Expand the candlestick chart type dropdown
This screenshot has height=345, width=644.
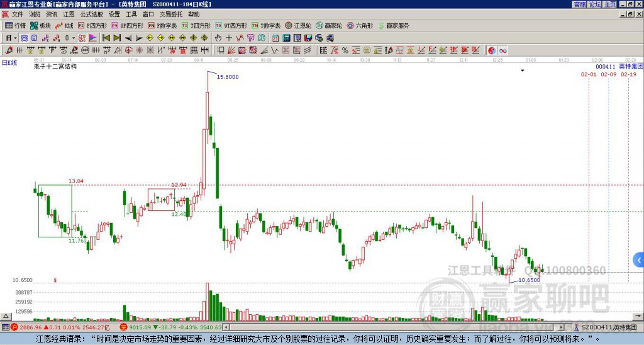tap(73, 38)
